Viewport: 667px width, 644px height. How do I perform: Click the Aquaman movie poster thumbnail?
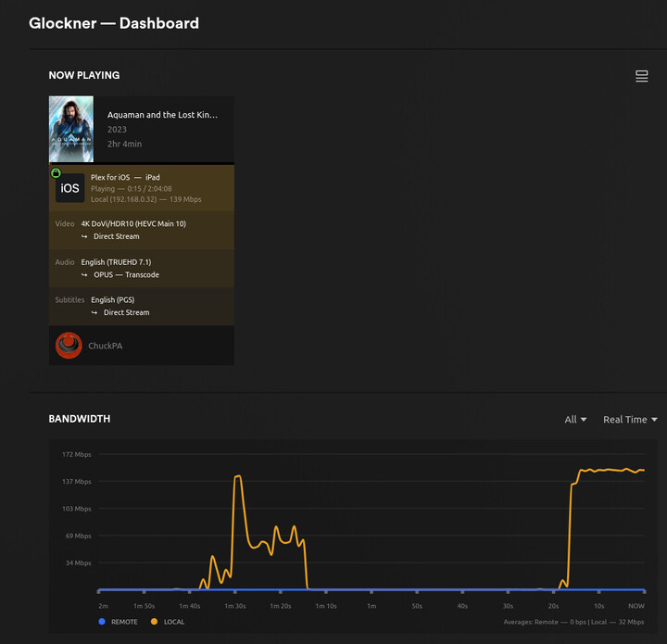click(71, 129)
